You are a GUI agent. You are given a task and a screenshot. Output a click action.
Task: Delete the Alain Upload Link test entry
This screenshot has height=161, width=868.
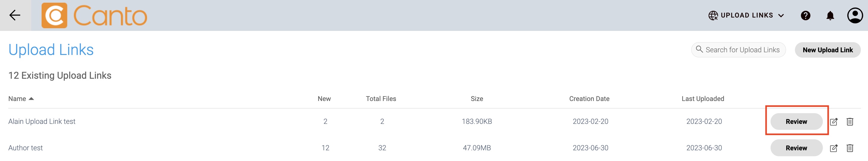tap(850, 121)
